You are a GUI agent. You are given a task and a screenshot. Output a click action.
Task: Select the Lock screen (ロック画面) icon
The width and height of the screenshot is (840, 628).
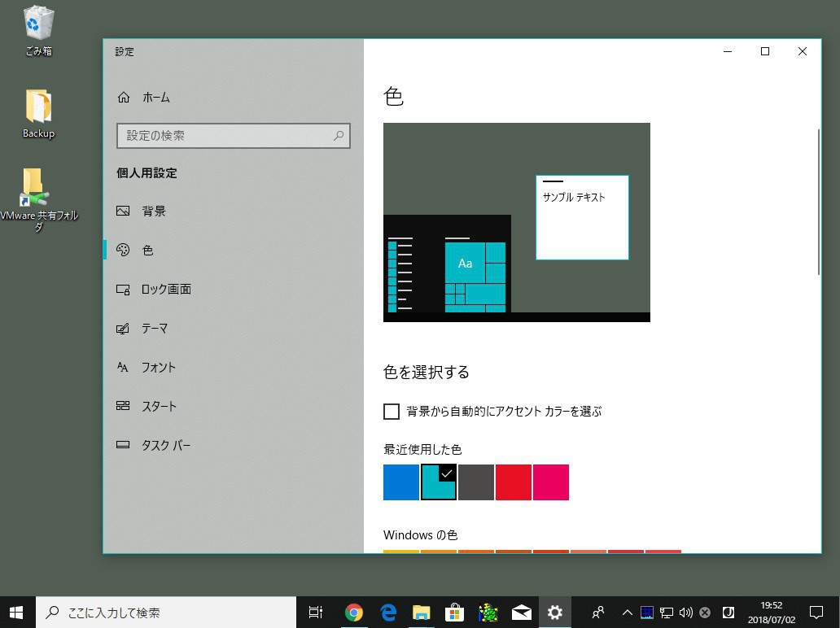point(124,290)
